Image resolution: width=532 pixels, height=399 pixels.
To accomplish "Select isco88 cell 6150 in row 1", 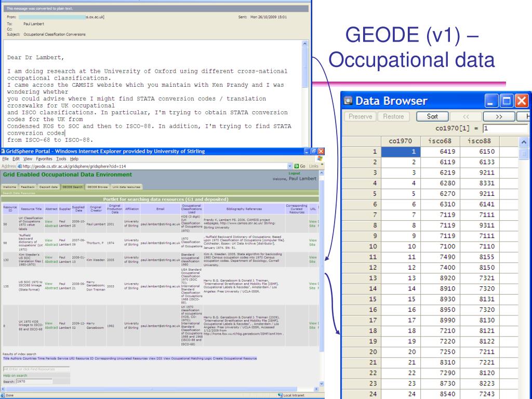I will (x=480, y=152).
